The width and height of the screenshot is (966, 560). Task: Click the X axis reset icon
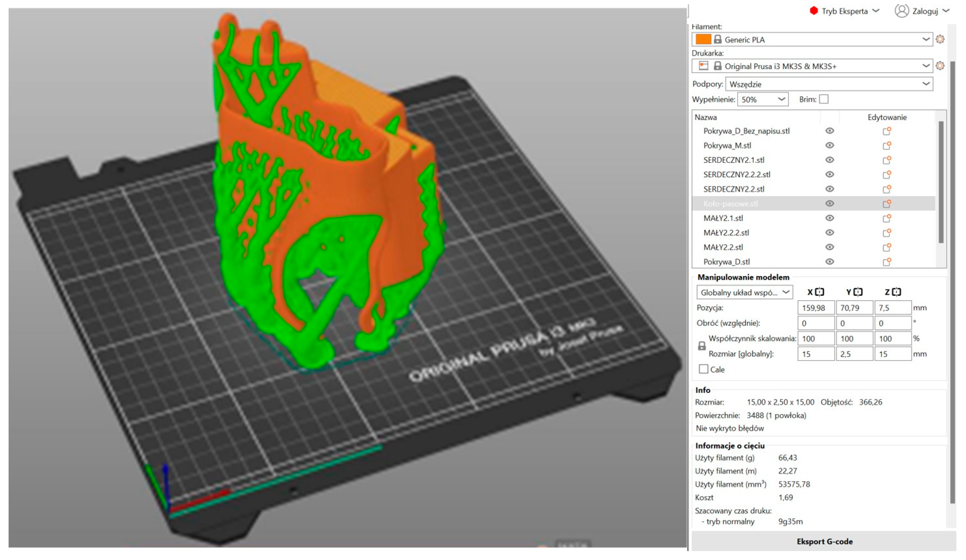click(x=819, y=292)
